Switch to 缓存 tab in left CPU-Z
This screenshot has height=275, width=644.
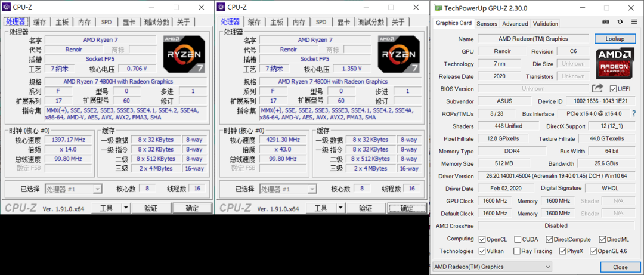click(x=39, y=22)
